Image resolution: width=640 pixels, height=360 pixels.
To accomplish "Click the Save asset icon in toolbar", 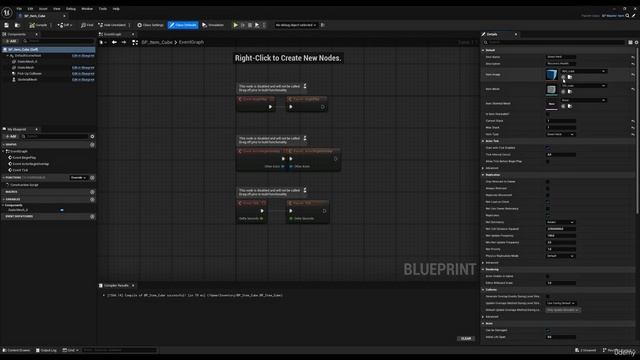I will 6,25.
